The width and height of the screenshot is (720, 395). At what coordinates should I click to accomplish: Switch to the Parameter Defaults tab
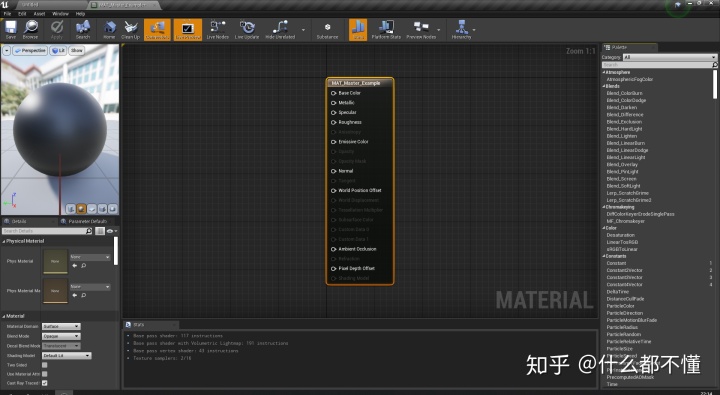(x=87, y=221)
